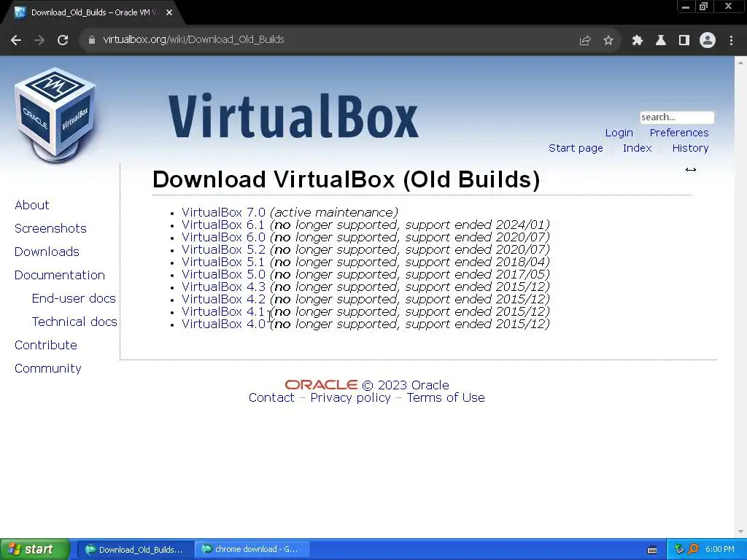Open the Preferences link
This screenshot has height=560, width=747.
679,133
